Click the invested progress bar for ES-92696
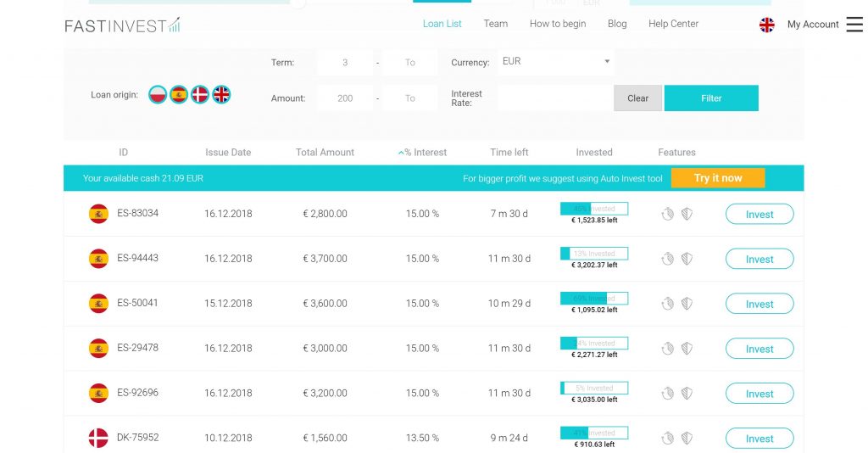 593,388
